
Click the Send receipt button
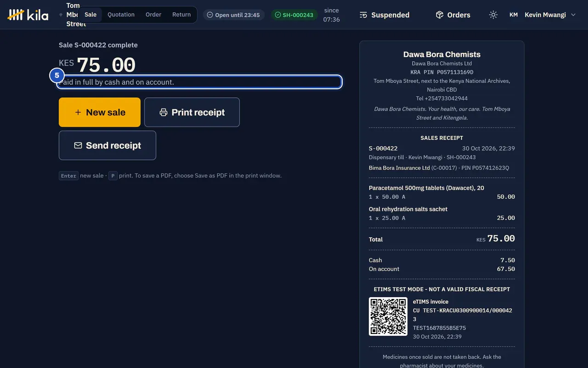coord(107,145)
